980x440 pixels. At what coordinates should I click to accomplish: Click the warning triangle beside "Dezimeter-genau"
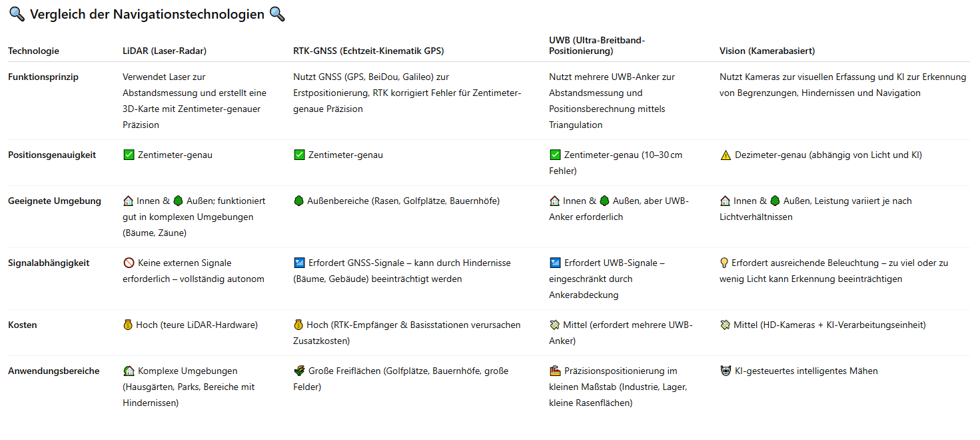726,155
